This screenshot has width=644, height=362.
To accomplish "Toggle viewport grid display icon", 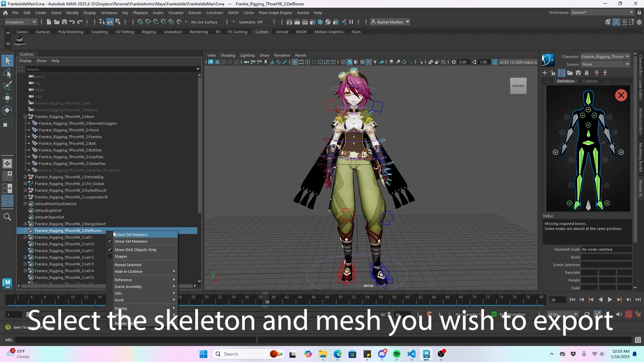I will click(294, 62).
